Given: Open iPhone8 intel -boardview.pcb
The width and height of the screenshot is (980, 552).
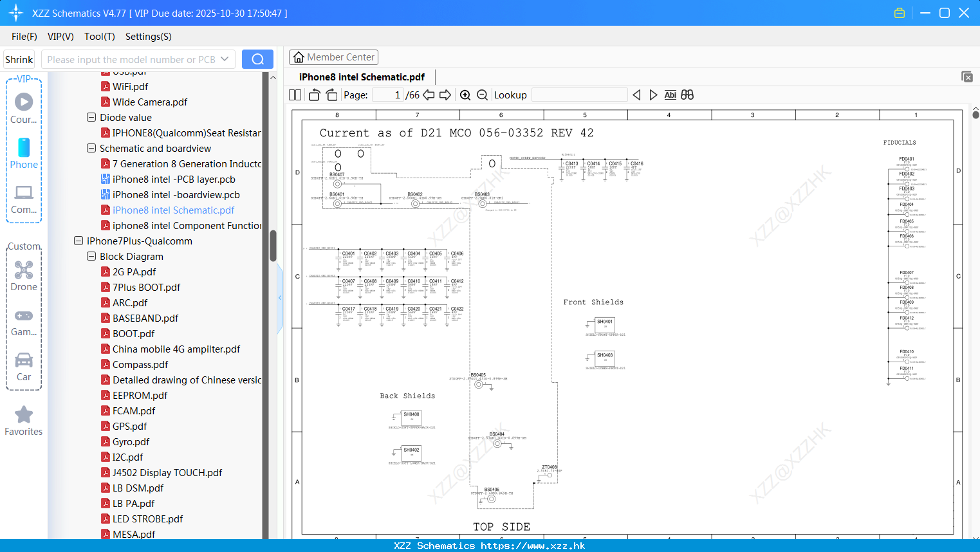Looking at the screenshot, I should pyautogui.click(x=176, y=195).
